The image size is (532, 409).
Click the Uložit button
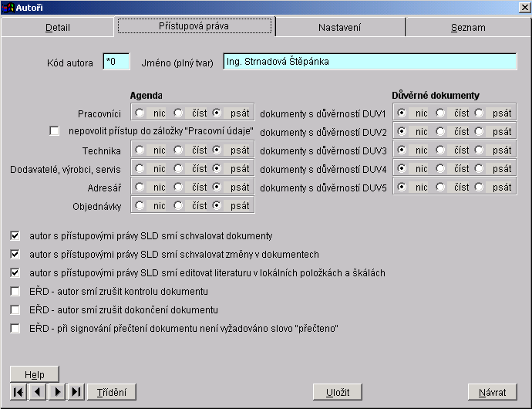(338, 392)
